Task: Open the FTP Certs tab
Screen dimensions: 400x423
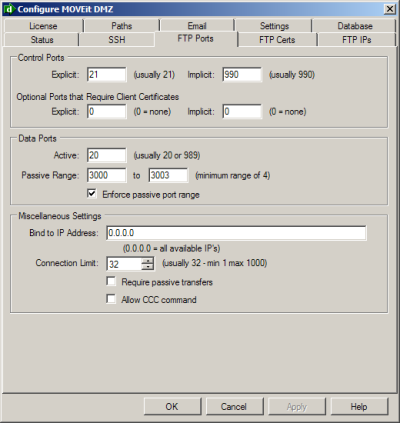Action: [x=277, y=40]
